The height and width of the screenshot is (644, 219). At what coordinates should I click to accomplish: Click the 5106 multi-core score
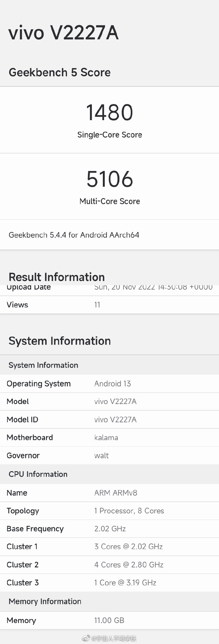pos(109,179)
